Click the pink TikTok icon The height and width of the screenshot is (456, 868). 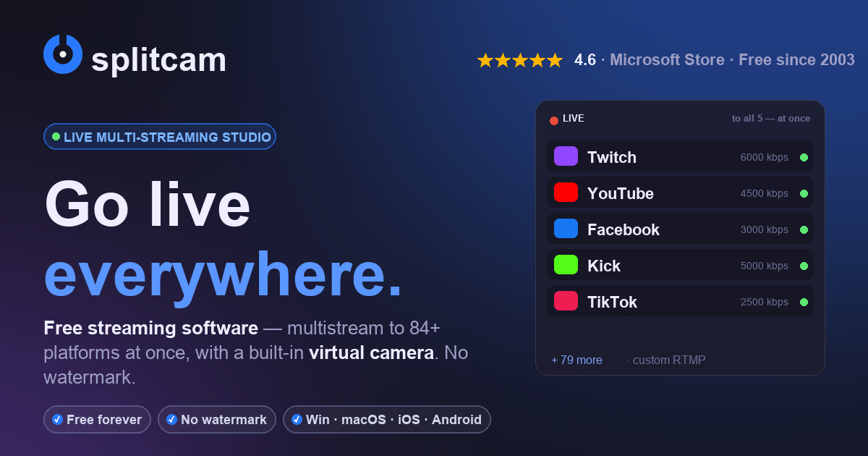(566, 301)
